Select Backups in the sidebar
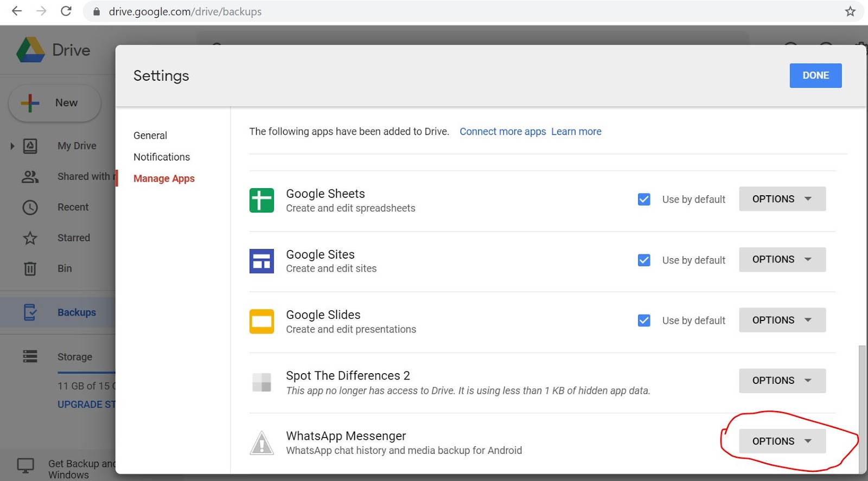The image size is (868, 481). click(76, 312)
